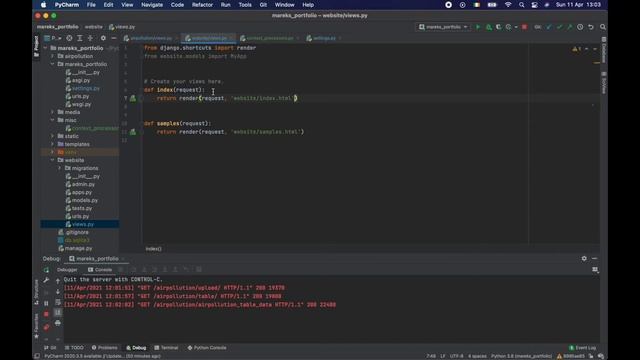
Task: Open the Problems tool window
Action: [x=104, y=348]
